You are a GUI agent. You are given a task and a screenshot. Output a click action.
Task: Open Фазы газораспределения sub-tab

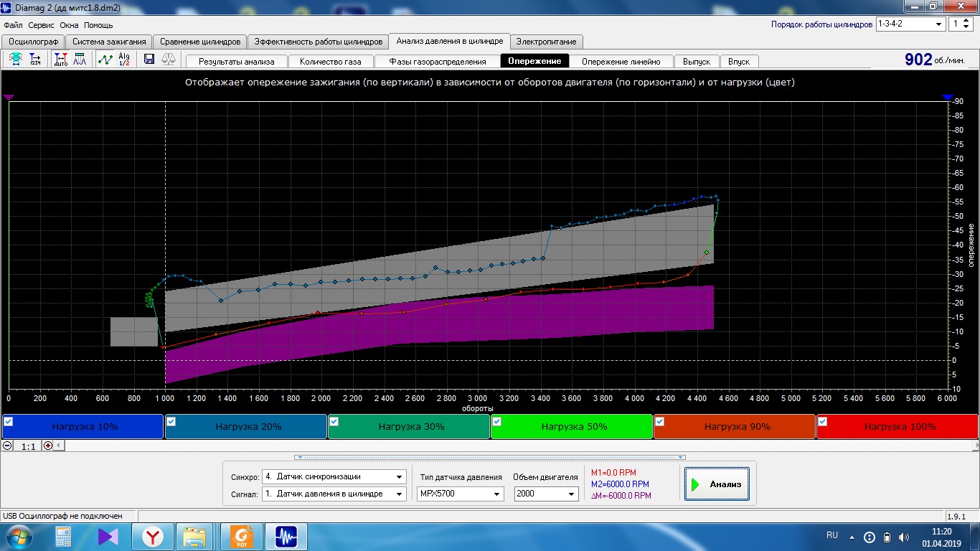pos(438,62)
